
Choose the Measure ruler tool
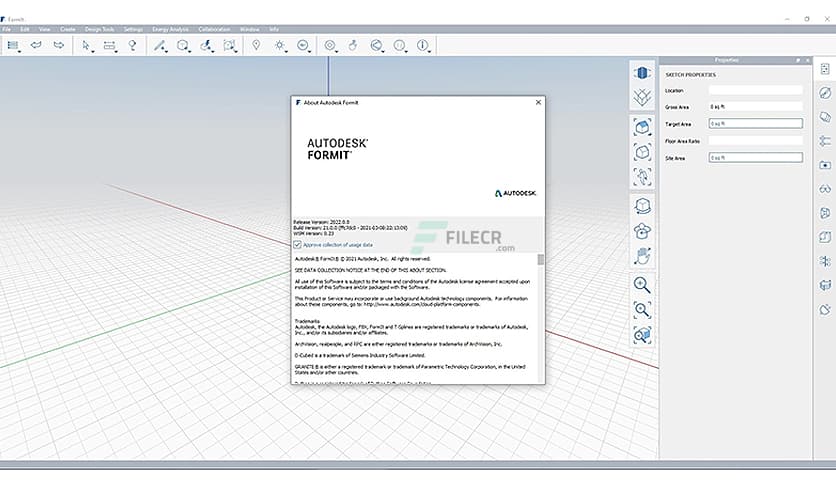pyautogui.click(x=109, y=46)
